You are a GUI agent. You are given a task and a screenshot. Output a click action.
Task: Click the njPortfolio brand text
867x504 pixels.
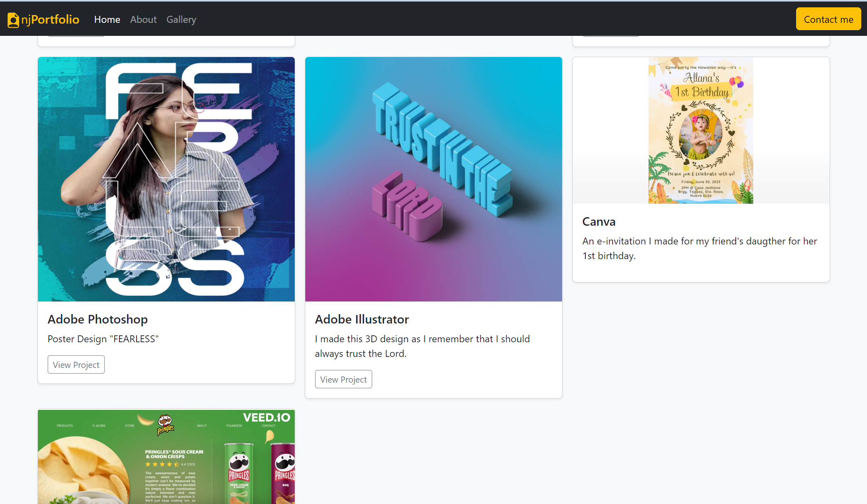pos(50,20)
